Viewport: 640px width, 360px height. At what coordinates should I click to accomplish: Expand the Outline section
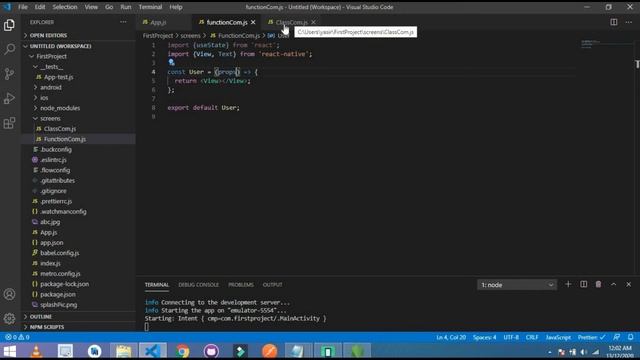click(x=40, y=317)
